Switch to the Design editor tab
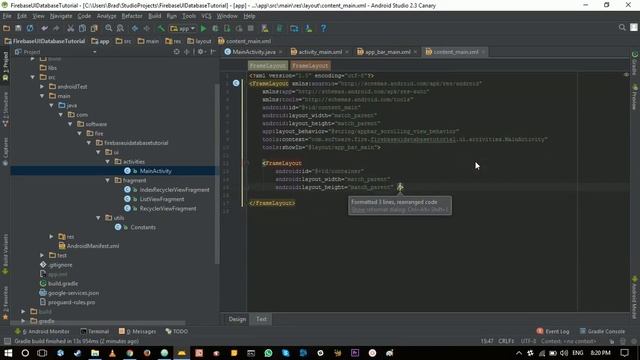Screen dimensions: 640x360 [237, 319]
